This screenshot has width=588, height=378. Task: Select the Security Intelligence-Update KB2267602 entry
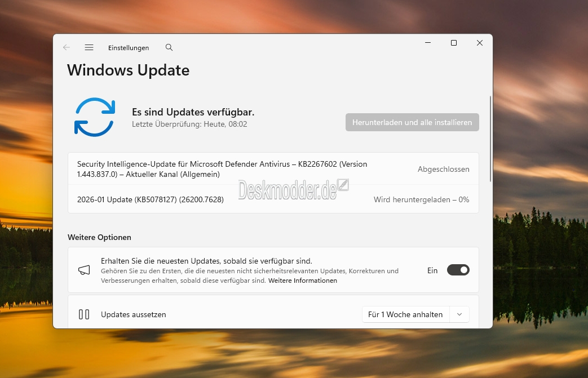click(222, 169)
